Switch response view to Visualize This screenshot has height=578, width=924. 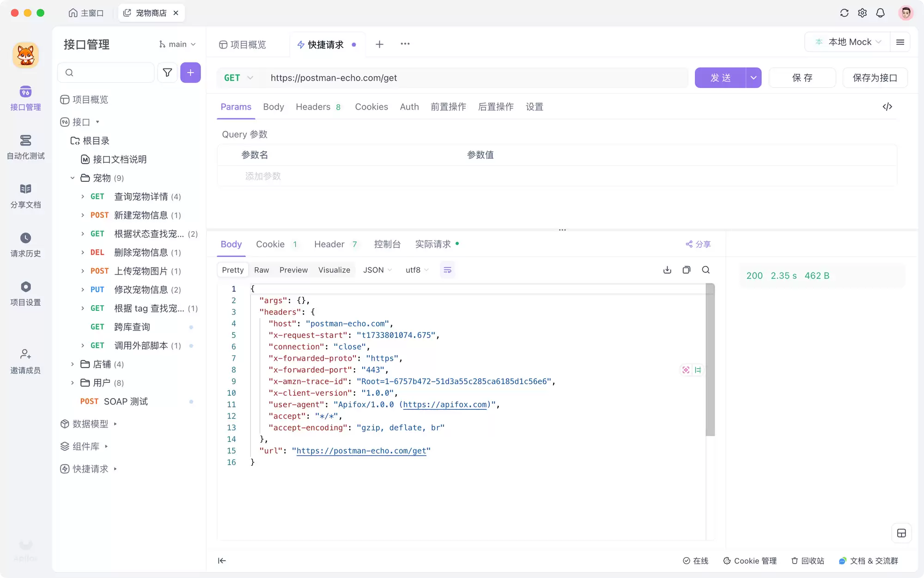[x=334, y=270]
